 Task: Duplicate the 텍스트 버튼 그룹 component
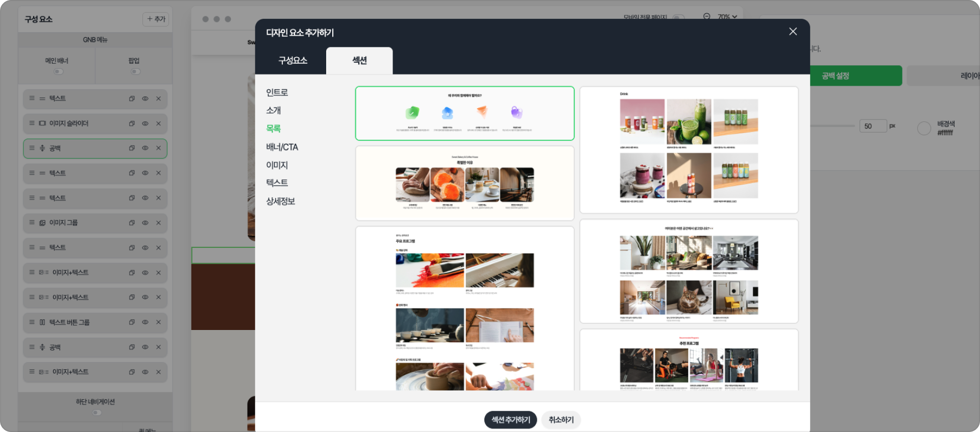click(132, 322)
